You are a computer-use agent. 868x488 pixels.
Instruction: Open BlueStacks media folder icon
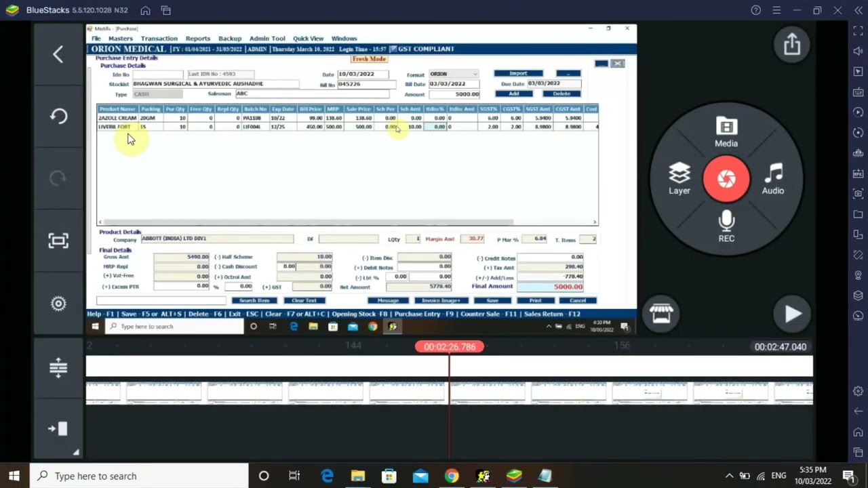pos(858,214)
